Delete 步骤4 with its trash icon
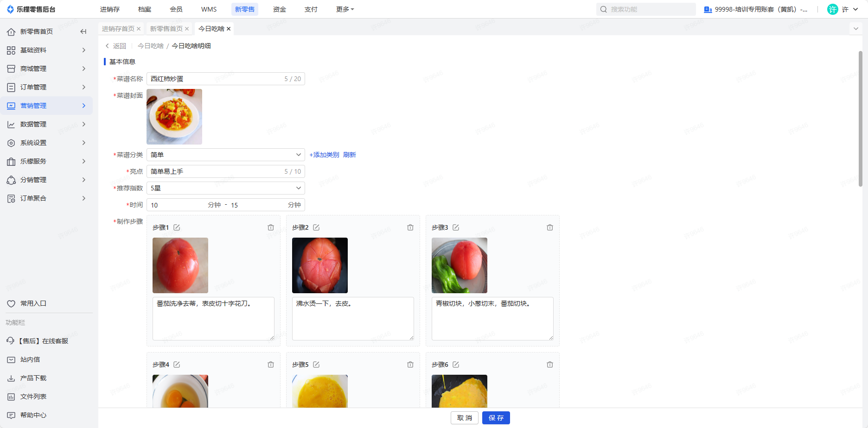 pyautogui.click(x=271, y=365)
